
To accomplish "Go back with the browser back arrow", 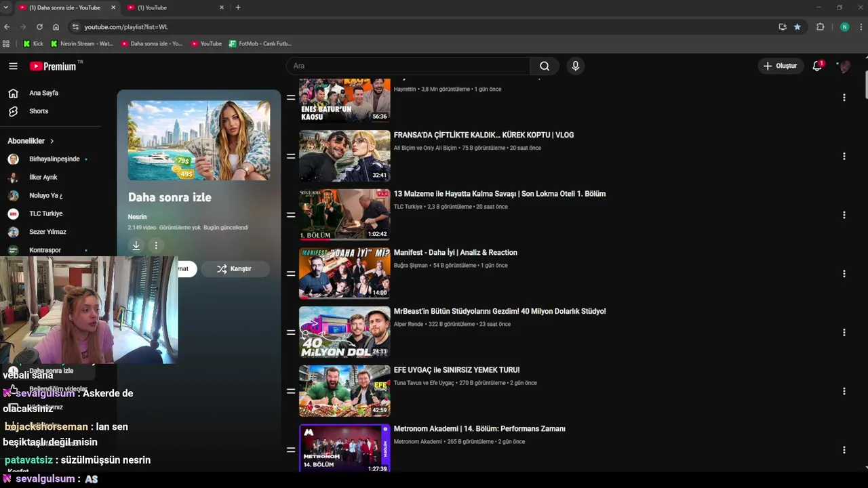I will [7, 27].
